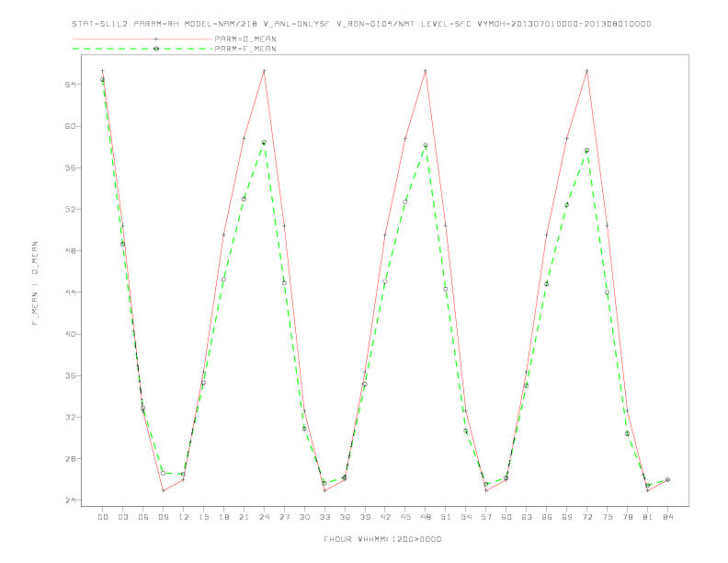Click the y-axis tick label 52
The image size is (728, 563).
tap(71, 210)
